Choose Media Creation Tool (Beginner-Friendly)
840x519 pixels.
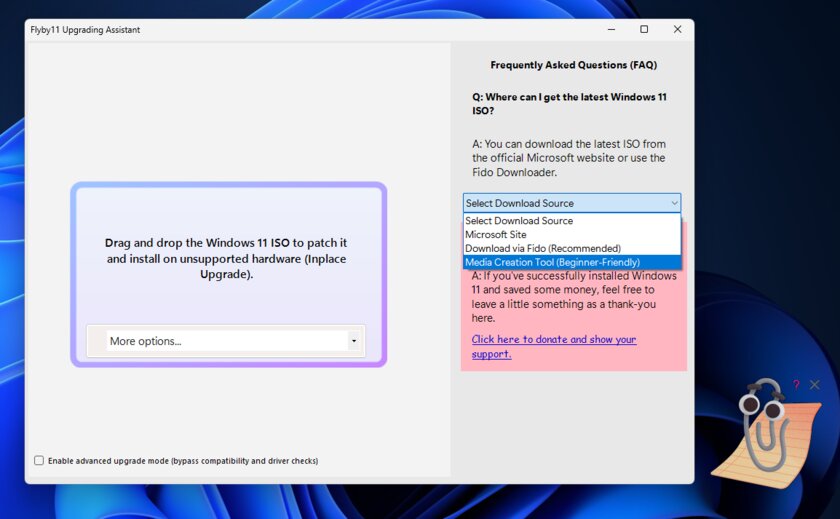pyautogui.click(x=572, y=262)
